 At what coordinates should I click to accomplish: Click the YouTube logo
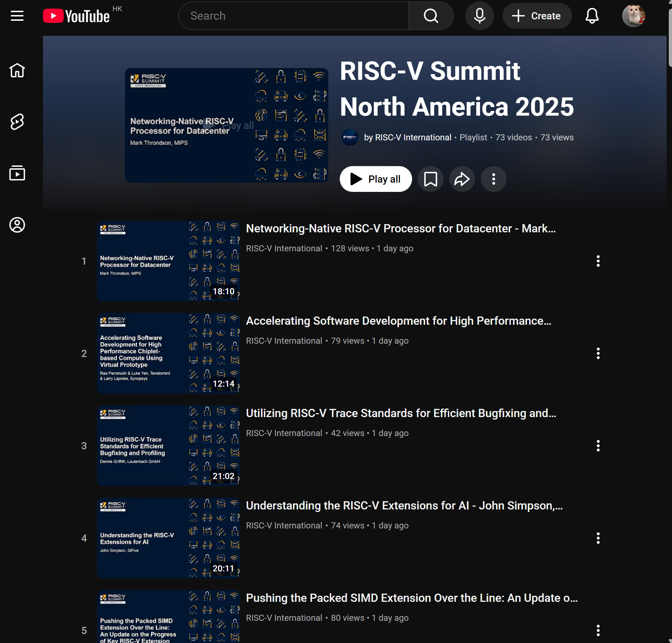(76, 16)
